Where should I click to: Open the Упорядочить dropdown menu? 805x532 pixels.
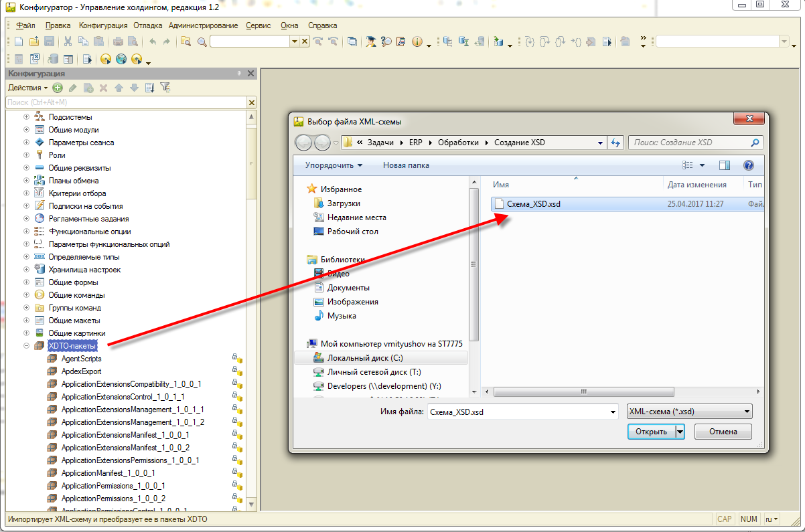[x=334, y=165]
